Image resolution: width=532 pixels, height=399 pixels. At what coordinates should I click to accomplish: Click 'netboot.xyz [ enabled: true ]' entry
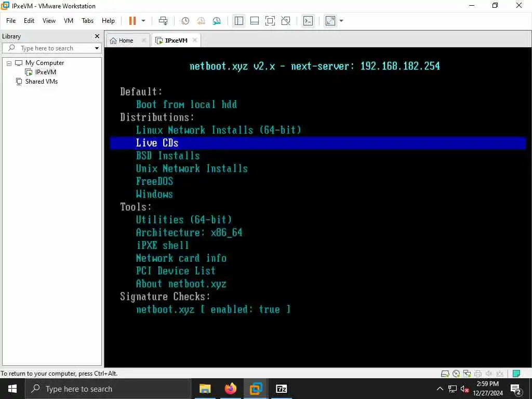pyautogui.click(x=214, y=310)
